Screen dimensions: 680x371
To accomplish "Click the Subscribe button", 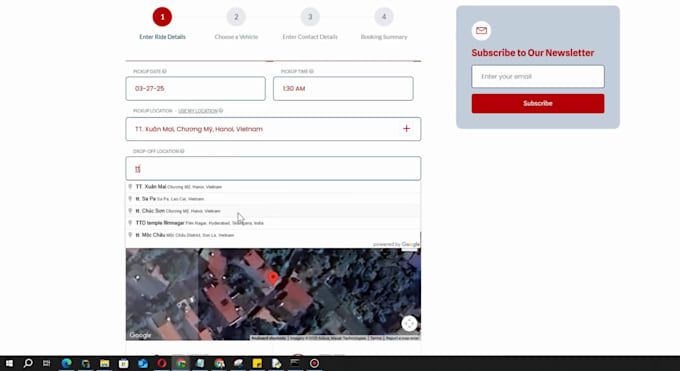I will [x=538, y=103].
